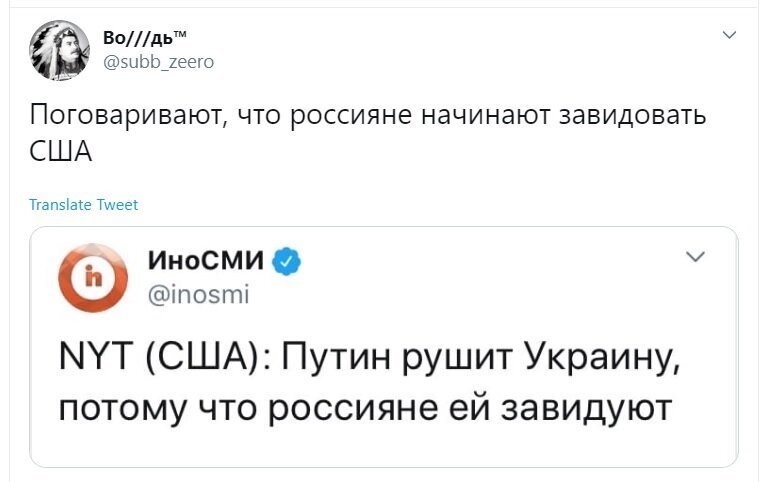Open the @inosmi handle
The width and height of the screenshot is (767, 482).
coord(199,295)
